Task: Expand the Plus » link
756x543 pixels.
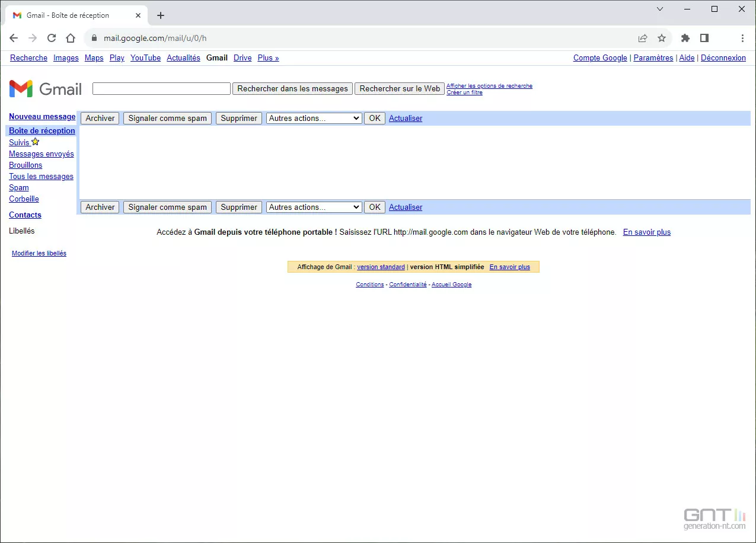Action: pos(268,58)
